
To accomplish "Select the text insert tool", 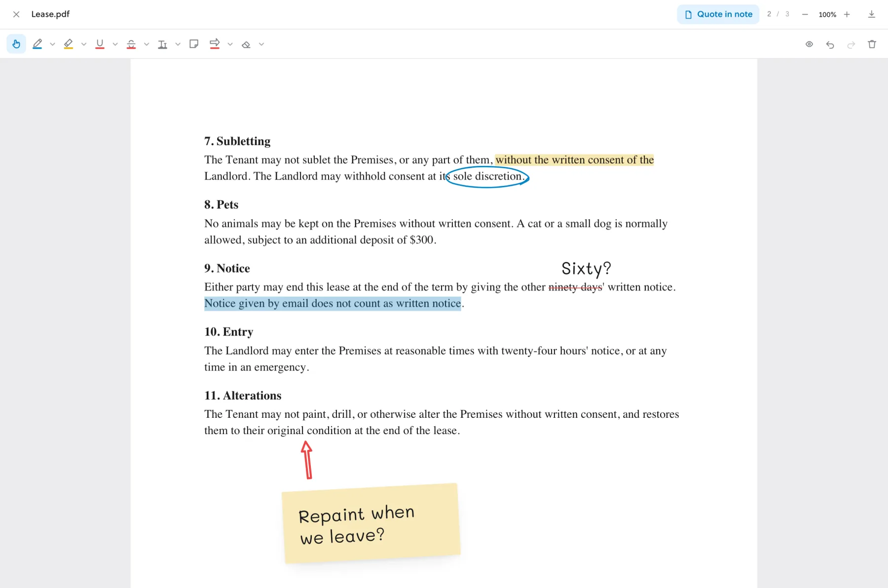I will (x=162, y=44).
